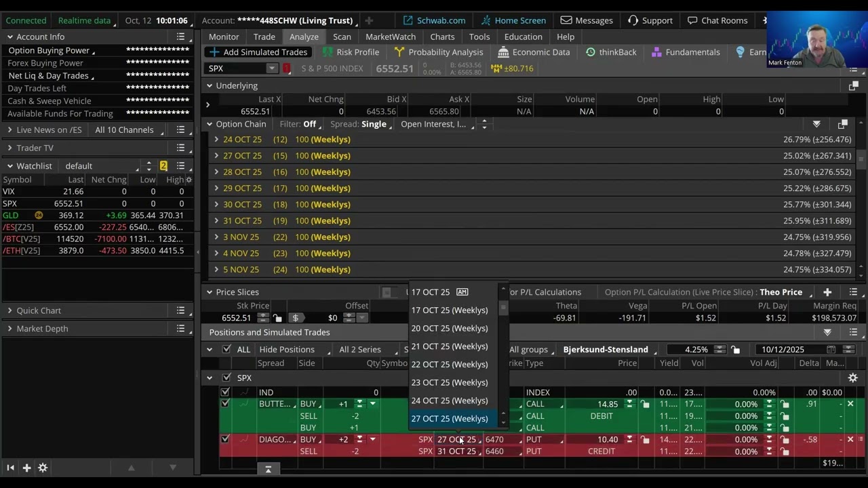This screenshot has height=488, width=868.
Task: Increase butterfly quantity +1 stepper
Action: [x=359, y=404]
